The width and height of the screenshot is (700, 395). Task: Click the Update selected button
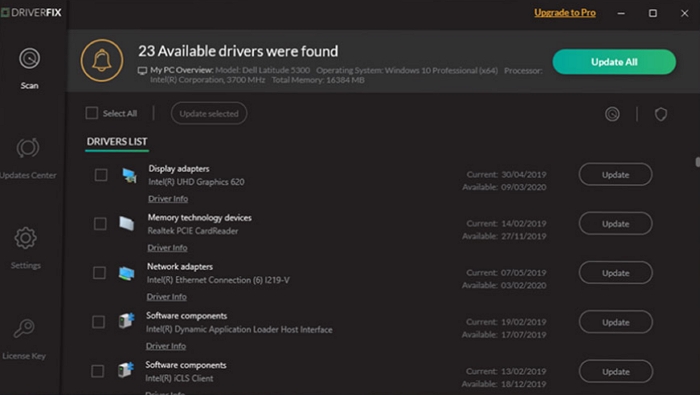(x=209, y=113)
